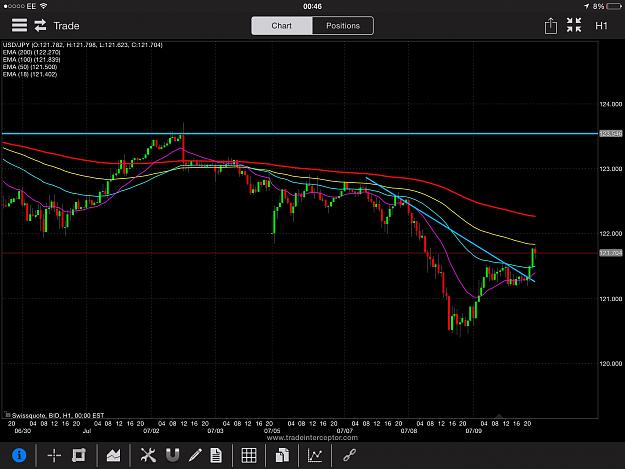Tap the 124.000 price axis label
The image size is (625, 469).
click(x=611, y=104)
